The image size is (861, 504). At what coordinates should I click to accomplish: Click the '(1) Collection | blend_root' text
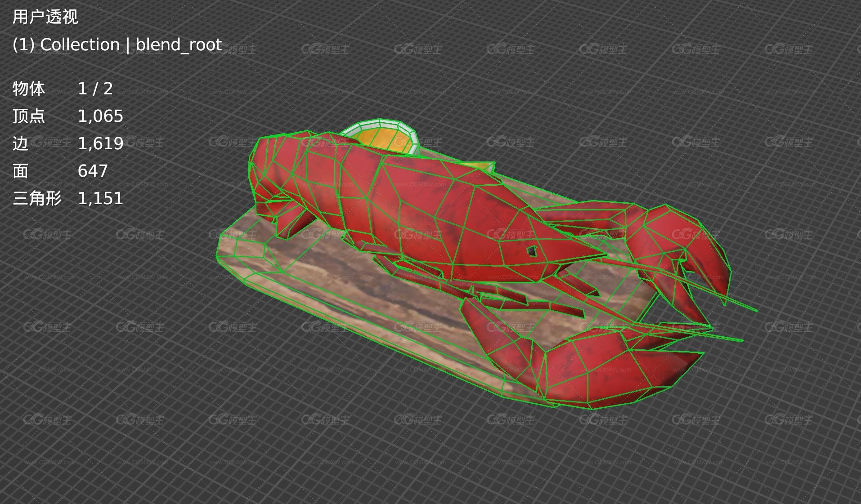coord(117,45)
